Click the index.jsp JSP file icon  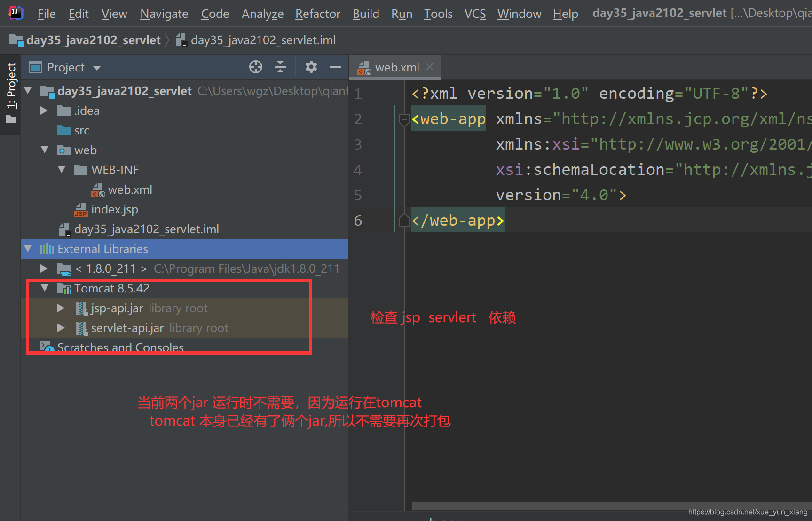(x=81, y=210)
